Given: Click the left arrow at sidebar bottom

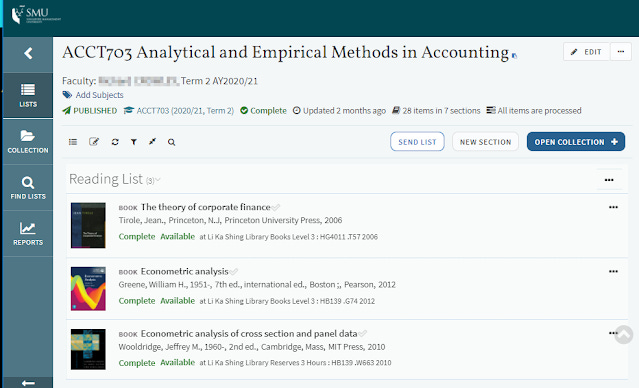Looking at the screenshot, I should [28, 383].
